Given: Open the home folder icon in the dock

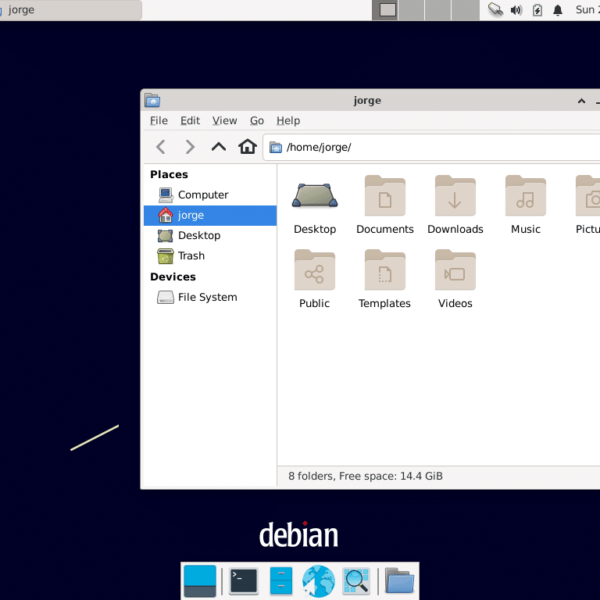Looking at the screenshot, I should coord(399,581).
